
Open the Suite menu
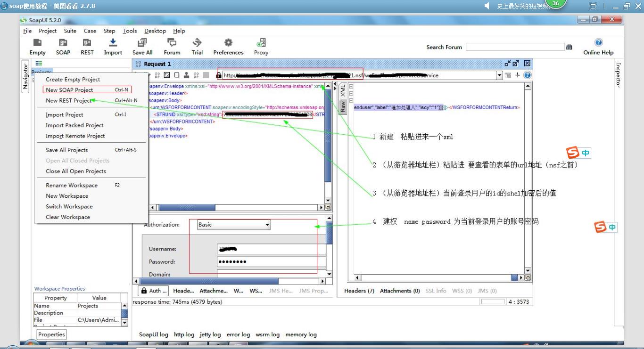click(70, 31)
